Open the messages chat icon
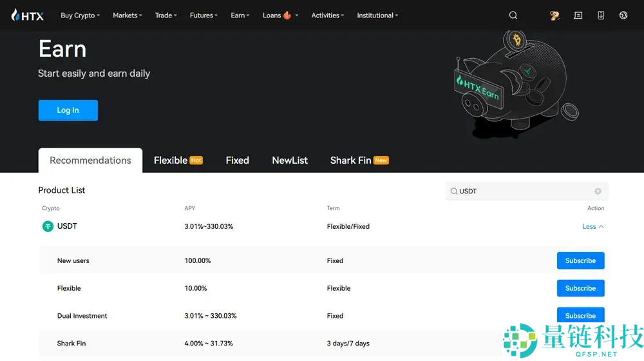Screen dimensions: 644x361 click(x=578, y=15)
